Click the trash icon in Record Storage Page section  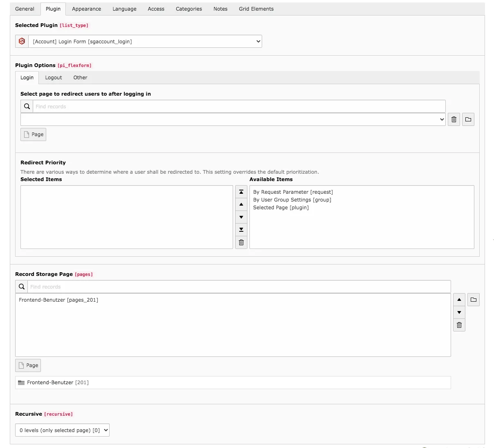tap(459, 325)
